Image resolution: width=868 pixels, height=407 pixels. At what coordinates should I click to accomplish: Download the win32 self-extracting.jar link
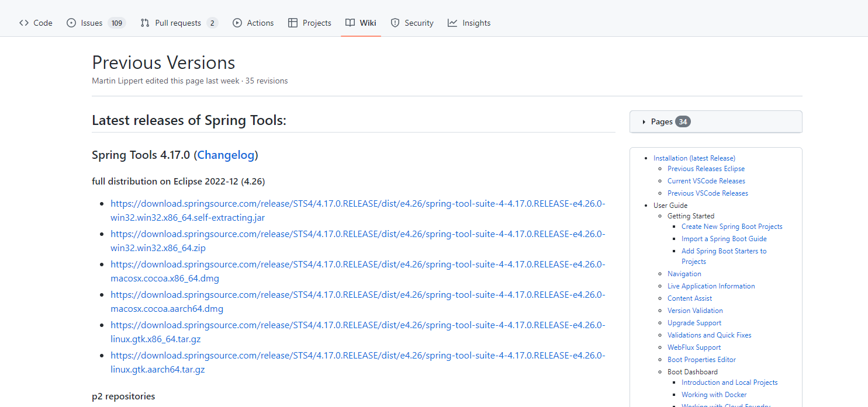358,210
